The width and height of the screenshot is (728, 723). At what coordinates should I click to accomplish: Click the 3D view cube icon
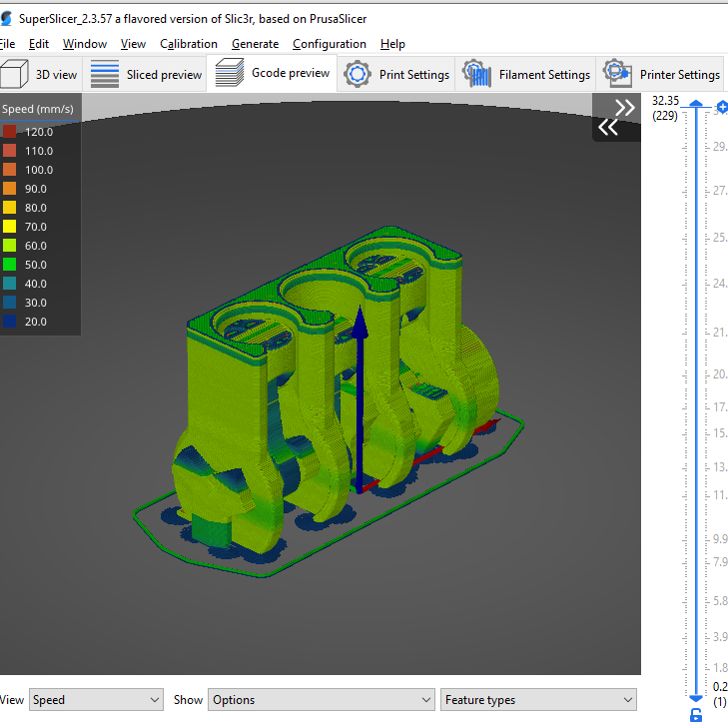click(14, 74)
